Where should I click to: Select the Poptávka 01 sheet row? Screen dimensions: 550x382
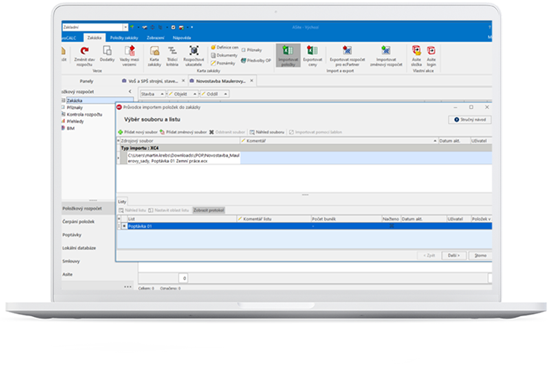point(304,227)
